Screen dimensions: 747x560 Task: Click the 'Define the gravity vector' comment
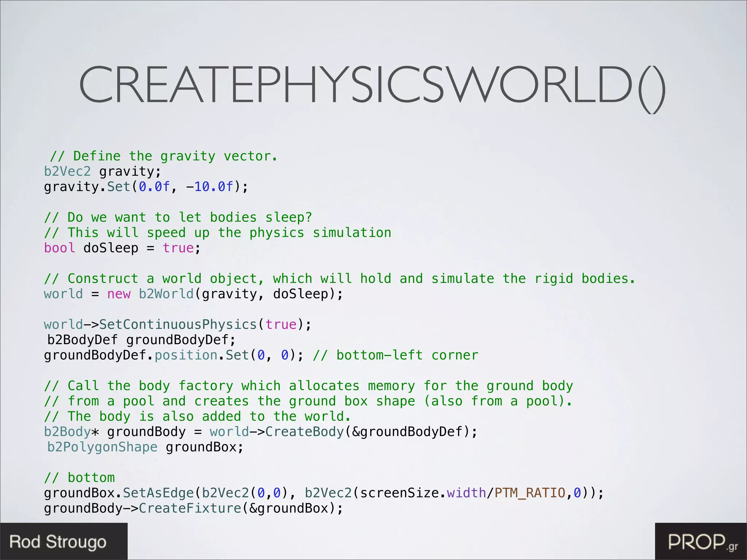(164, 156)
